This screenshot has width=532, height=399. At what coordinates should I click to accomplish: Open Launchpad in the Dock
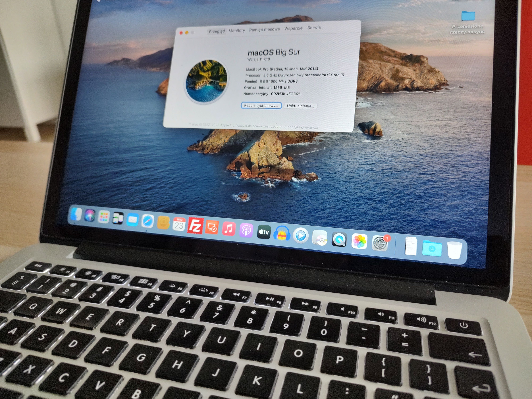click(104, 217)
